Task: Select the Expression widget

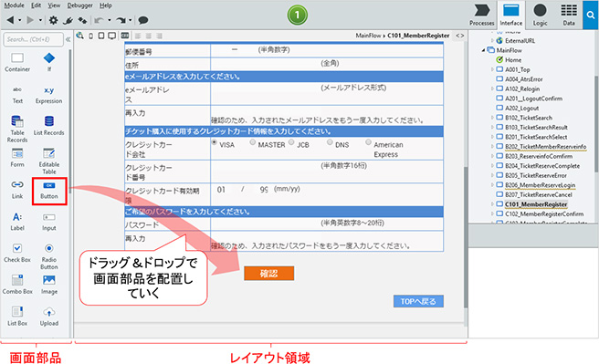Action: (49, 94)
